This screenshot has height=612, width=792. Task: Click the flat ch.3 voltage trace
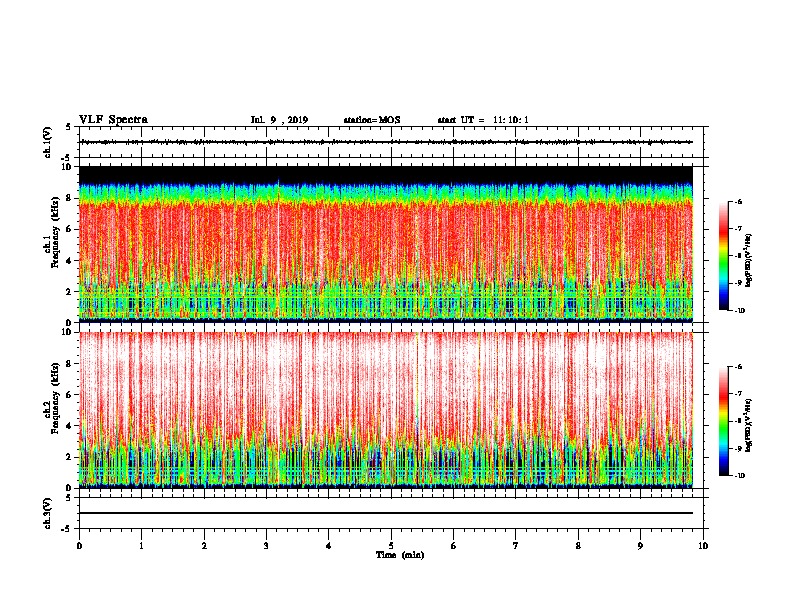(386, 513)
